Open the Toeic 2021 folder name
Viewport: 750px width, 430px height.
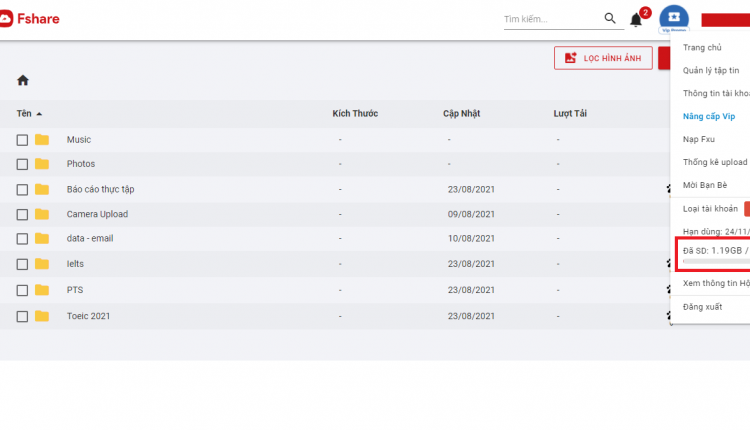tap(88, 316)
